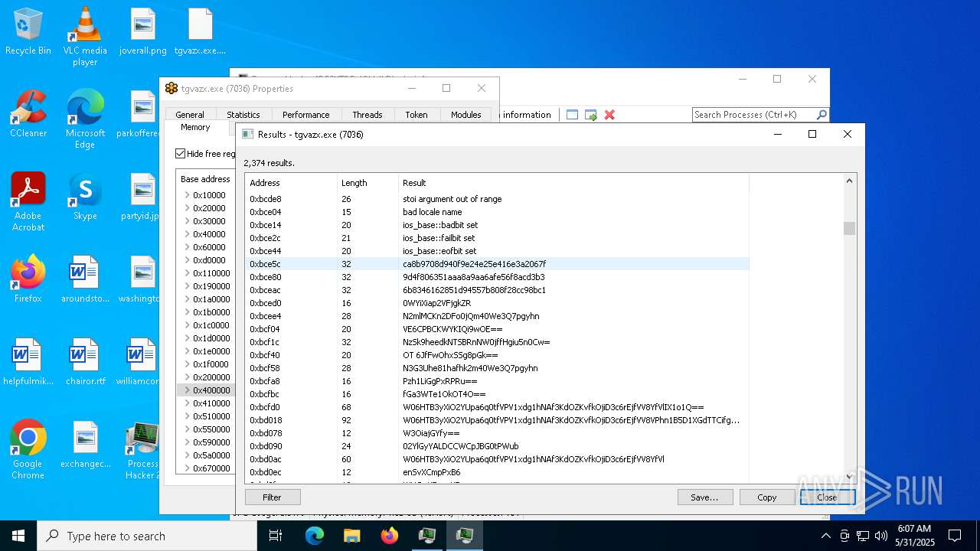
Task: Click Process Hacker find window toolbar icon
Action: 590,115
